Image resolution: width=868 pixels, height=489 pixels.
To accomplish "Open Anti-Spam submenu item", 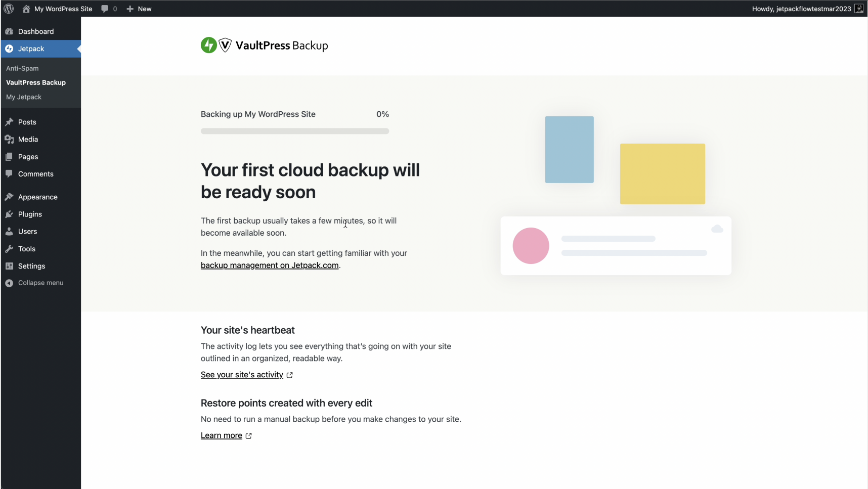I will pos(22,68).
